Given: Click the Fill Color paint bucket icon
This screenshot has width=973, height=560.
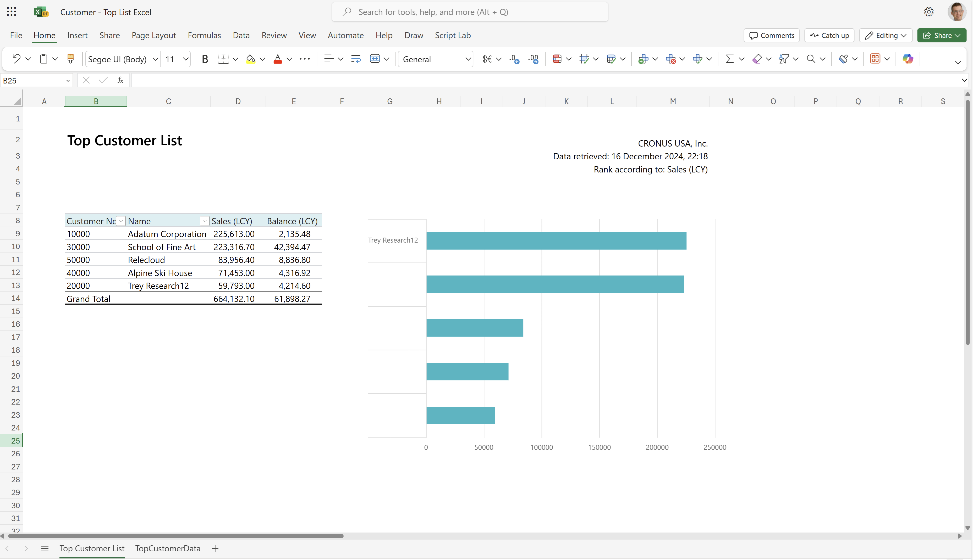Looking at the screenshot, I should [x=251, y=59].
